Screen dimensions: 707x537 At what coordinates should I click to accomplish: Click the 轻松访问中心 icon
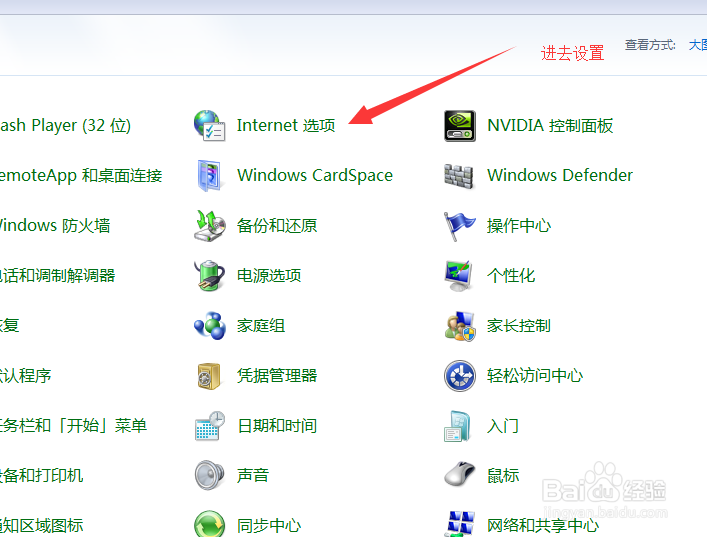pyautogui.click(x=459, y=376)
